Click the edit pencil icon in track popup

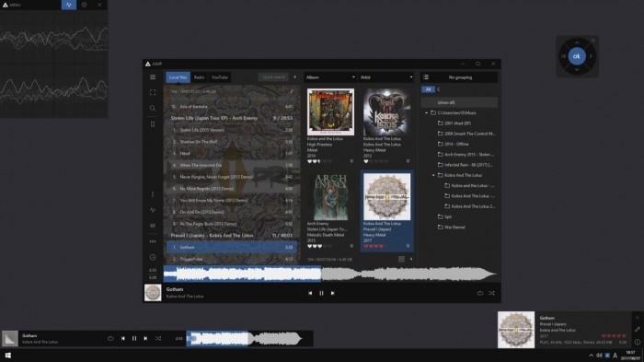point(637,330)
